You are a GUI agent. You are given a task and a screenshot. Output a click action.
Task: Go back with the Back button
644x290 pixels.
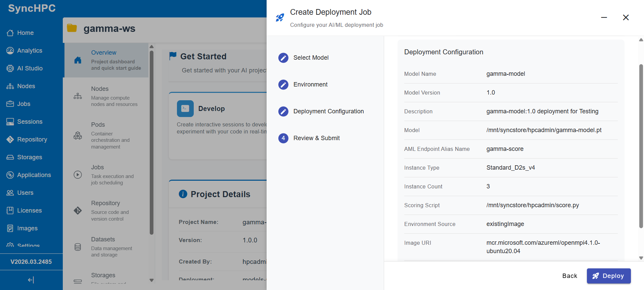pyautogui.click(x=569, y=276)
